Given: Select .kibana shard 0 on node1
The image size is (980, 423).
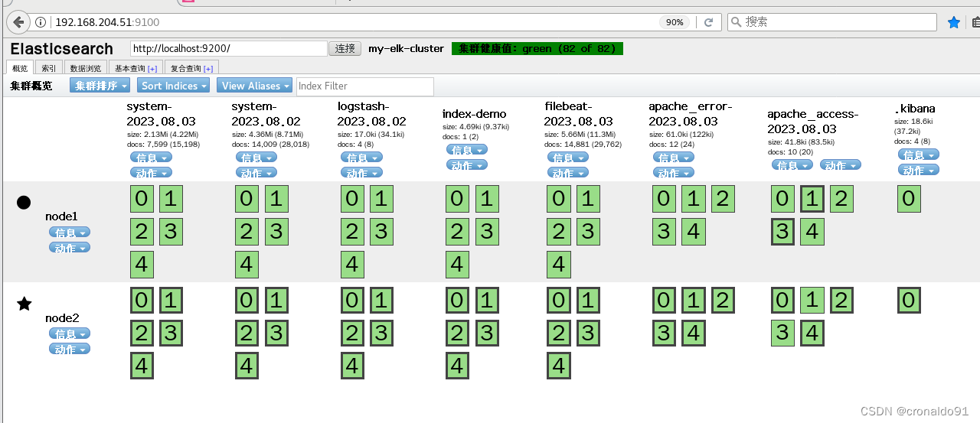Looking at the screenshot, I should click(x=909, y=199).
